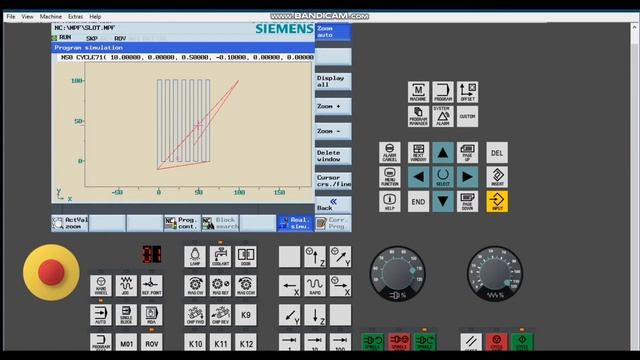Open the Machine menu
Screen dimensions: 640x360
[x=51, y=17]
